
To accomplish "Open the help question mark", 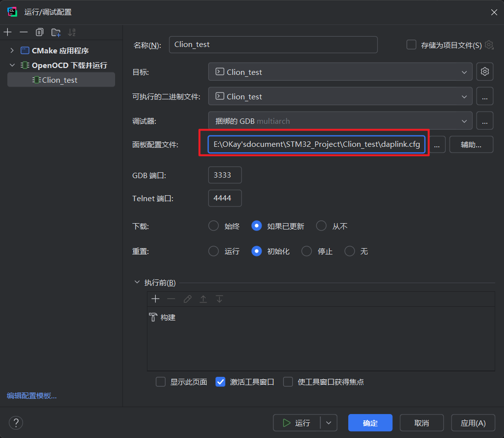I will coord(16,423).
